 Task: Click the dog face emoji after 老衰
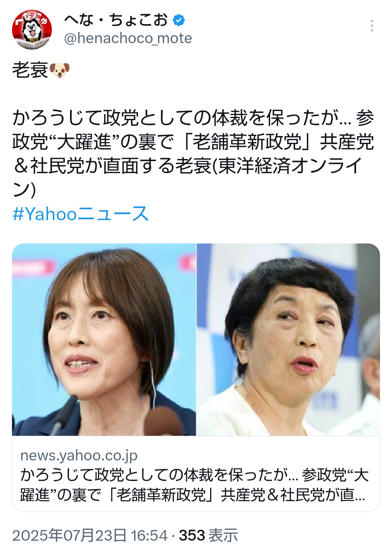click(x=59, y=70)
